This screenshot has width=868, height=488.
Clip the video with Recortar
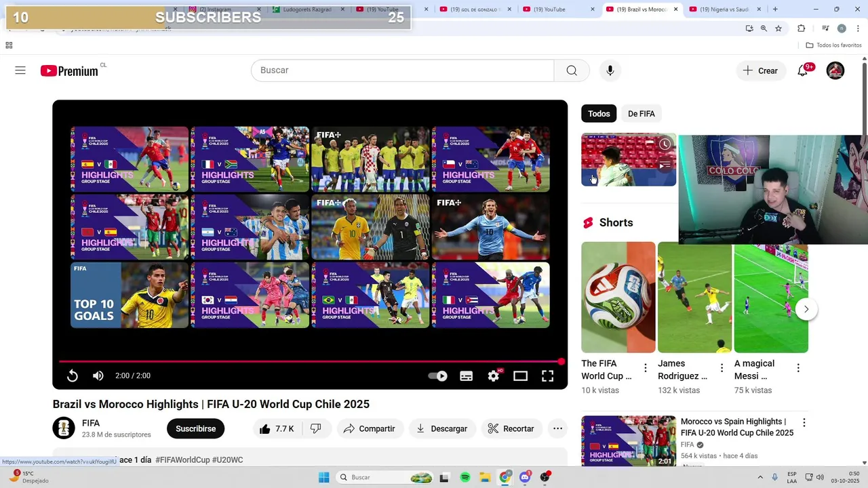(x=511, y=428)
